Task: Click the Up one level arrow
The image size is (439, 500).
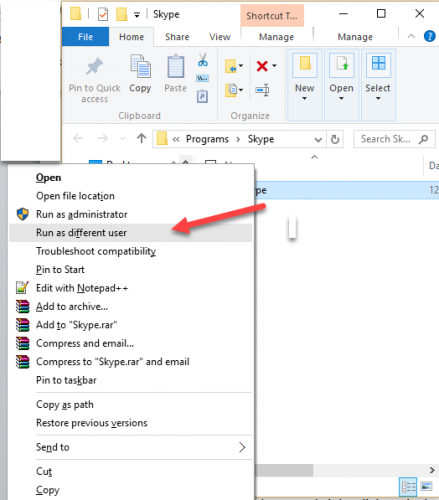Action: point(141,138)
